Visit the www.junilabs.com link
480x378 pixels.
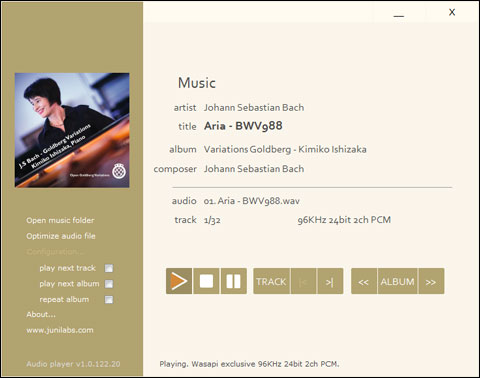pyautogui.click(x=60, y=330)
